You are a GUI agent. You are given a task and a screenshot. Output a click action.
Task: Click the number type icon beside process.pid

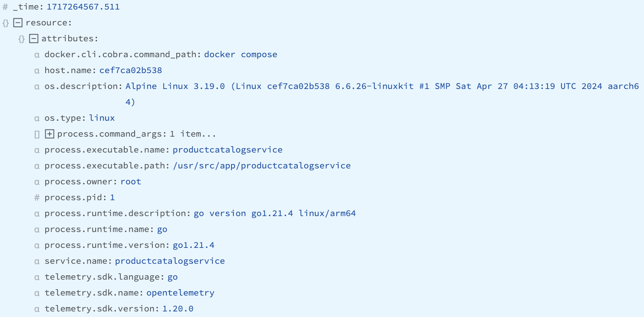37,197
